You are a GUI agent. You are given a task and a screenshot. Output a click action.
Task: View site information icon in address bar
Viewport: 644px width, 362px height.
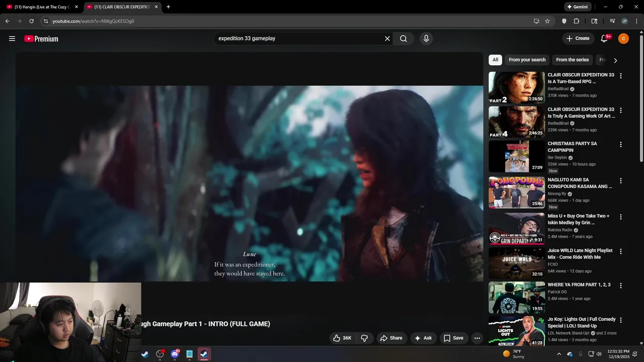click(x=45, y=21)
